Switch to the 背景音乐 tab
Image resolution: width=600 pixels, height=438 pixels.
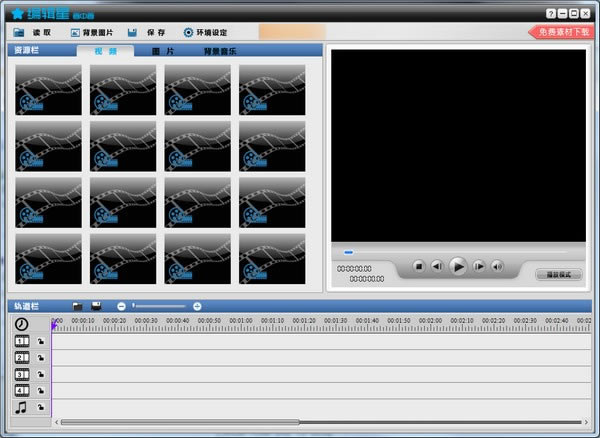[220, 50]
